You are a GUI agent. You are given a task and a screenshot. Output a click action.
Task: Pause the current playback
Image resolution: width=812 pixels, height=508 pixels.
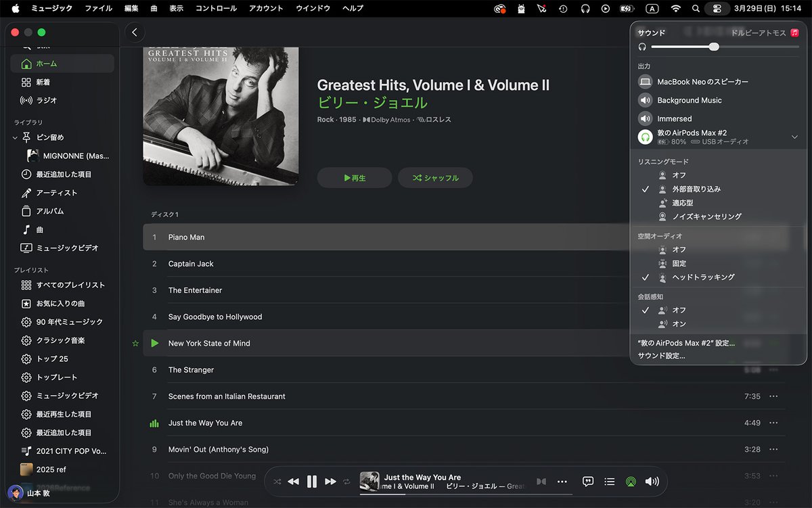(312, 482)
